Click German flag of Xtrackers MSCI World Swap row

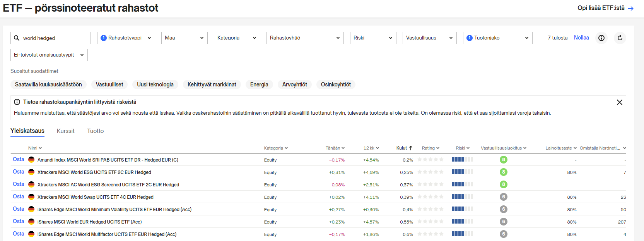[x=31, y=197]
